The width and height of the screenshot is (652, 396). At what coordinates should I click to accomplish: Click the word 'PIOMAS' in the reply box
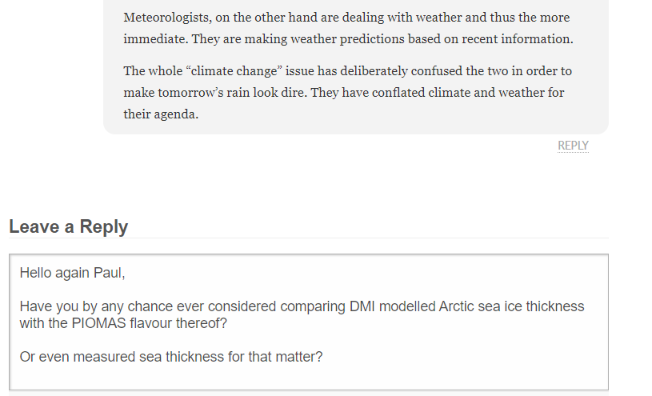(99, 323)
